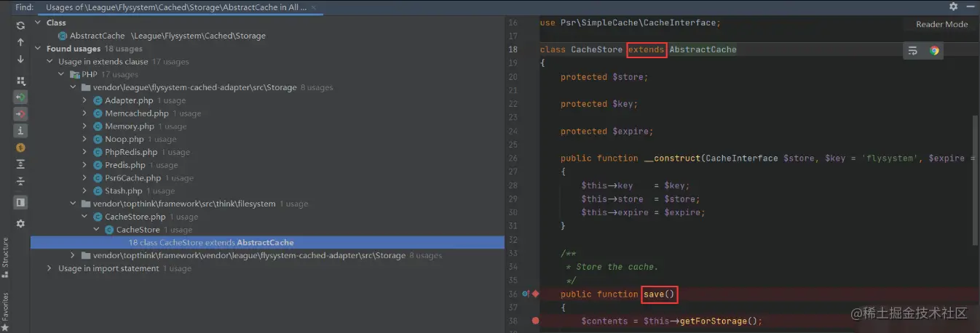Collapse the CacheStore.php node

[85, 217]
